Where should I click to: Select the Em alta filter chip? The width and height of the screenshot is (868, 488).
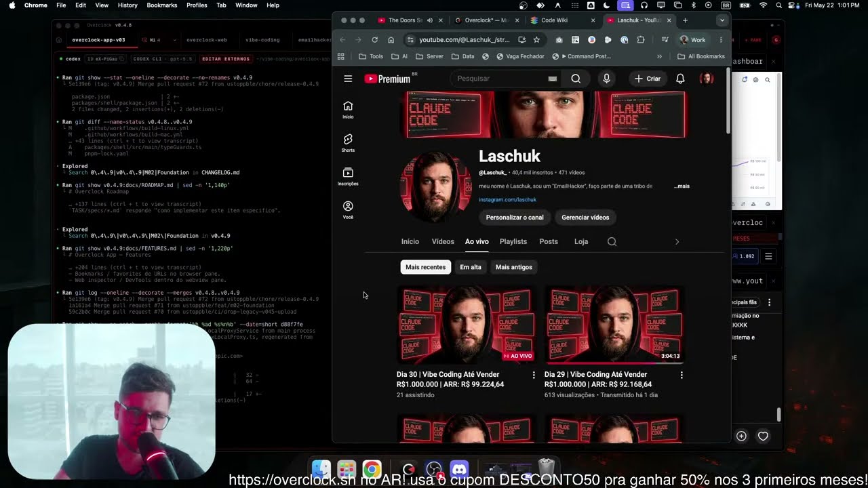pyautogui.click(x=471, y=267)
